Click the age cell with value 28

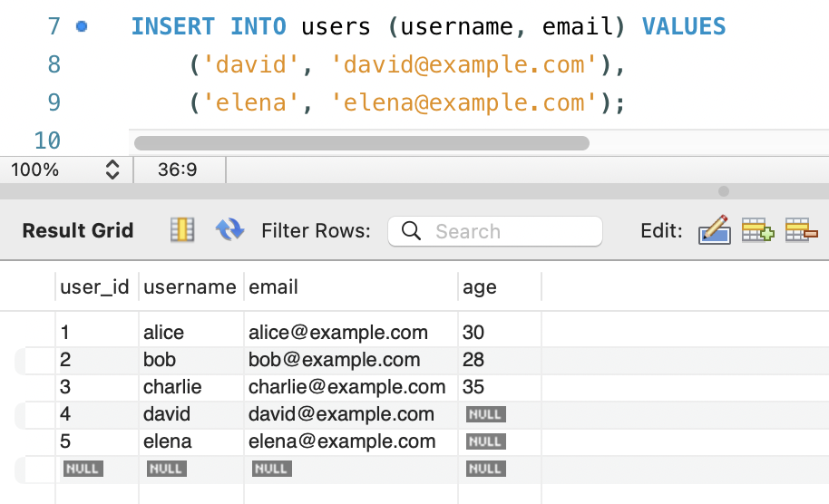pos(473,360)
